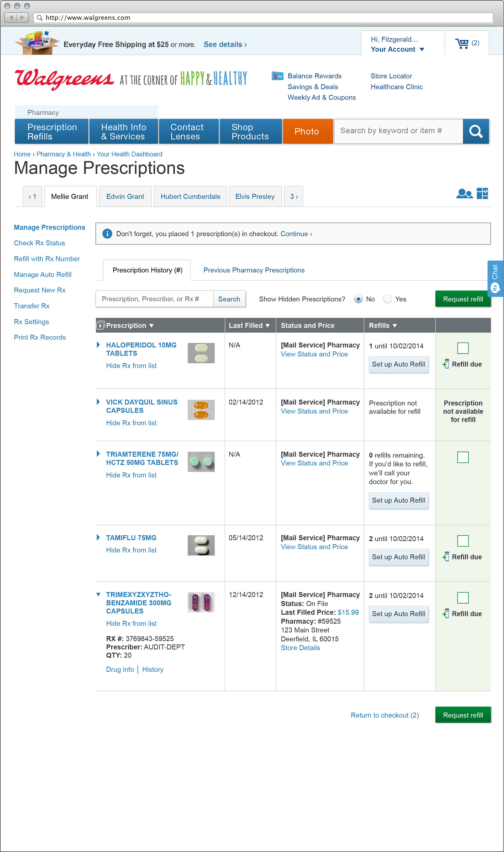Click the $15.99 last filled price
The height and width of the screenshot is (852, 504).
tap(348, 612)
